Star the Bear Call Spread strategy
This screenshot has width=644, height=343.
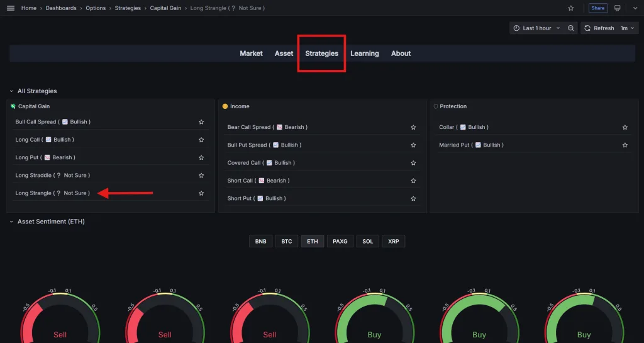(x=413, y=127)
